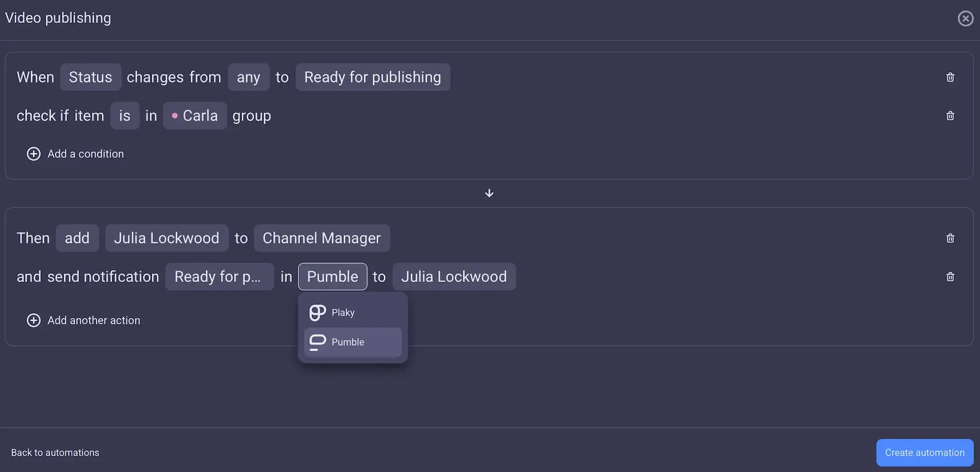Screen dimensions: 980x472
Task: Select Pumble from the notification app menu
Action: click(353, 342)
